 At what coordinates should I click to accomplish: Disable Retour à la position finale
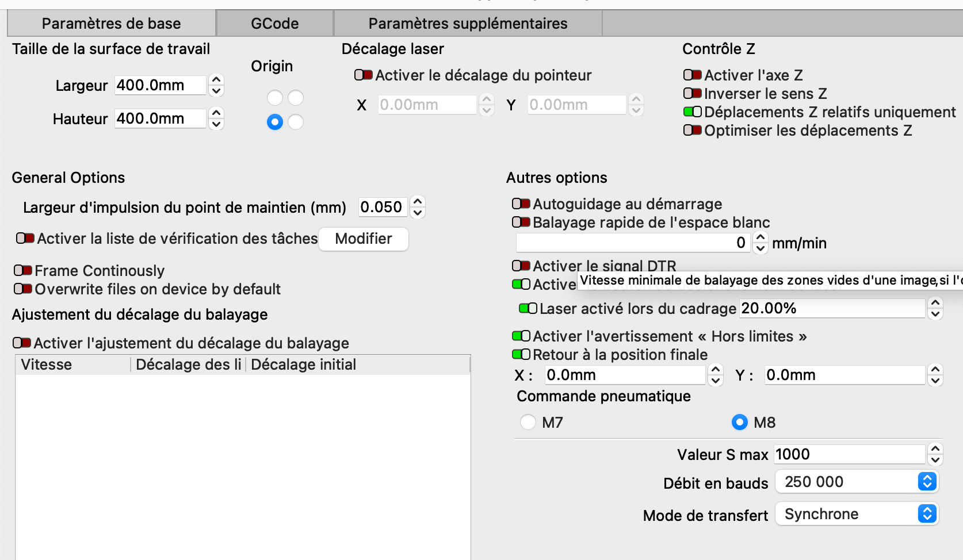point(521,355)
